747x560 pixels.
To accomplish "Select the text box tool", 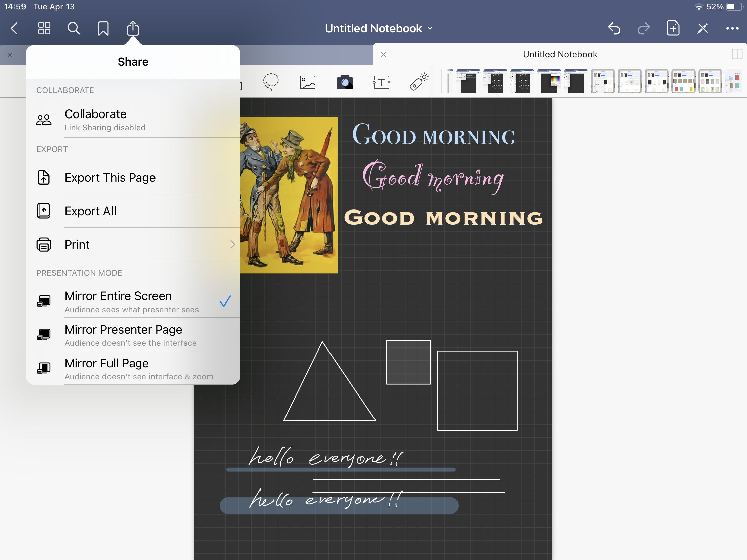I will [382, 82].
